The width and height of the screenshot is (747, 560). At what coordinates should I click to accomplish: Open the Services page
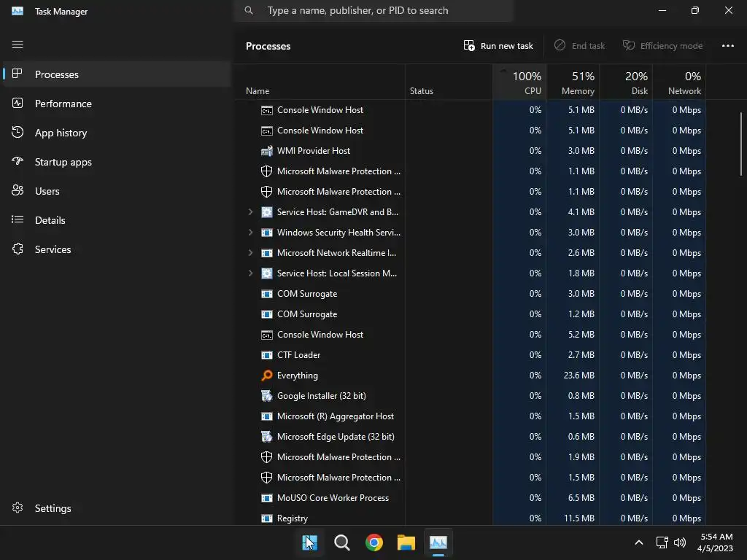[117, 249]
